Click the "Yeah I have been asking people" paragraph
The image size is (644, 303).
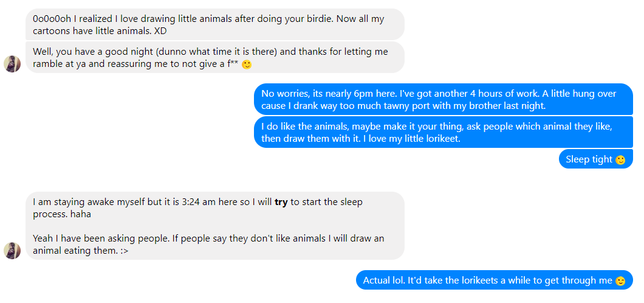[x=208, y=244]
